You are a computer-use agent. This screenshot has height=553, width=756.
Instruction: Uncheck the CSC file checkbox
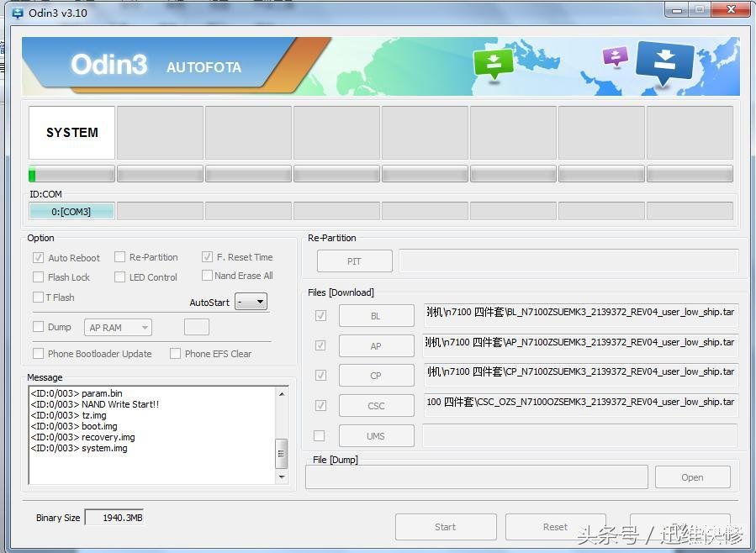[x=320, y=406]
